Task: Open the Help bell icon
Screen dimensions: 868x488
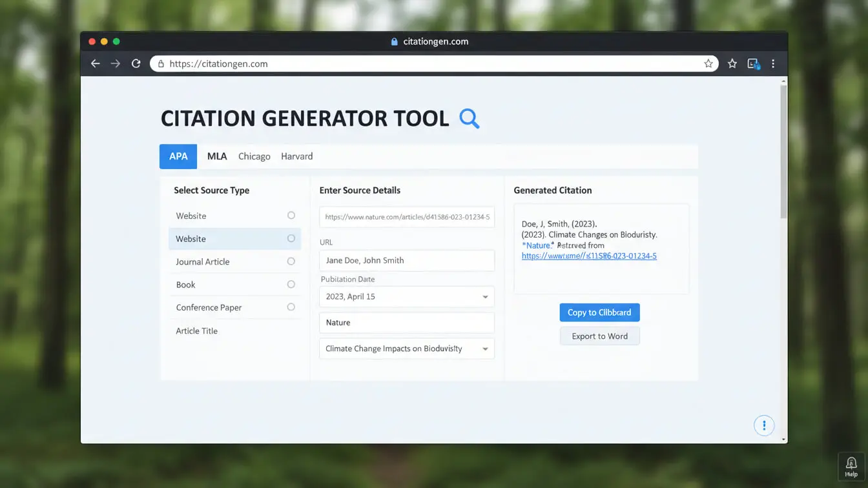Action: coord(851,466)
